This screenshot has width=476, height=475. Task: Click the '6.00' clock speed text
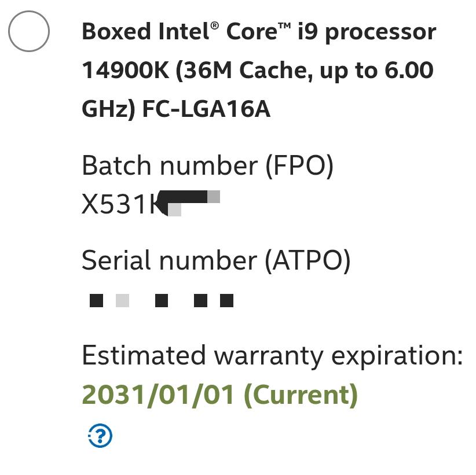pyautogui.click(x=409, y=71)
